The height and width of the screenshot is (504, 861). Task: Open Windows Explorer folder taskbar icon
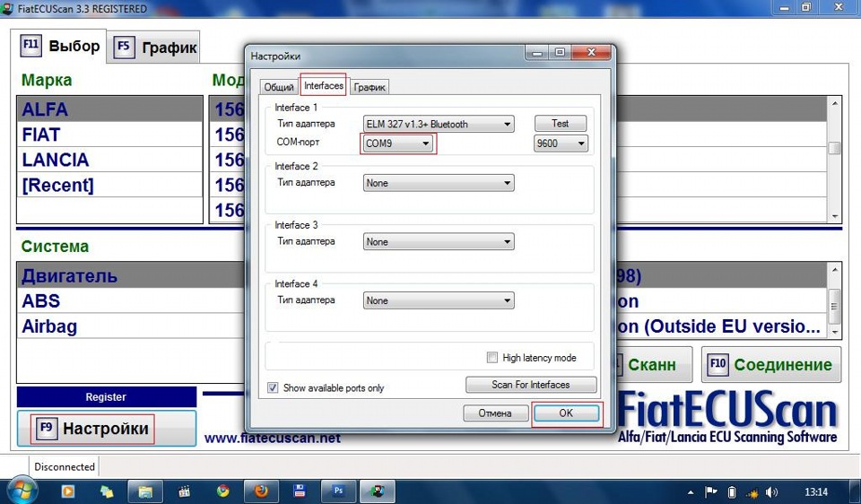click(x=145, y=491)
